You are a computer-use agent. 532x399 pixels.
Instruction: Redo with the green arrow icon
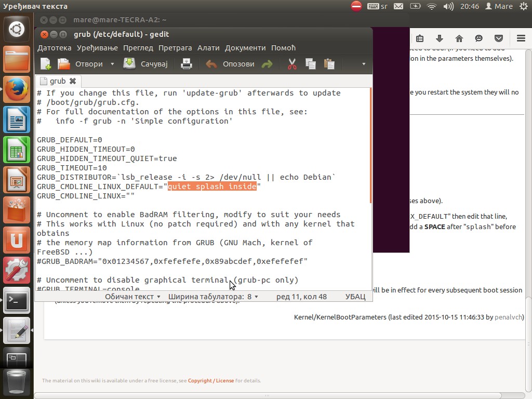268,64
